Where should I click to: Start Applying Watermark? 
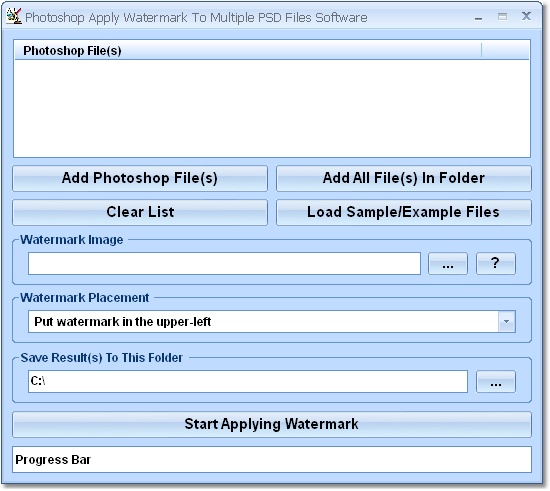[x=272, y=424]
